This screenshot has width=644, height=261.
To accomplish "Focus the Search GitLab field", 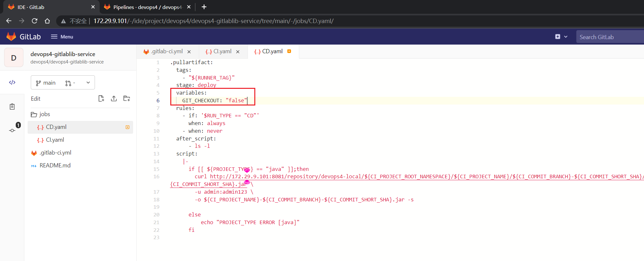I will pyautogui.click(x=610, y=37).
